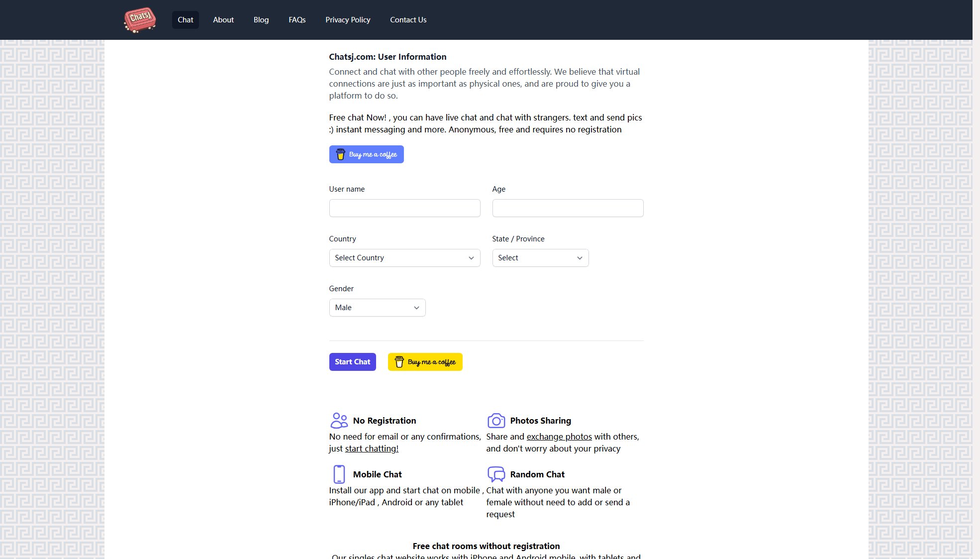Open the 'exchange photos' link

tap(559, 437)
